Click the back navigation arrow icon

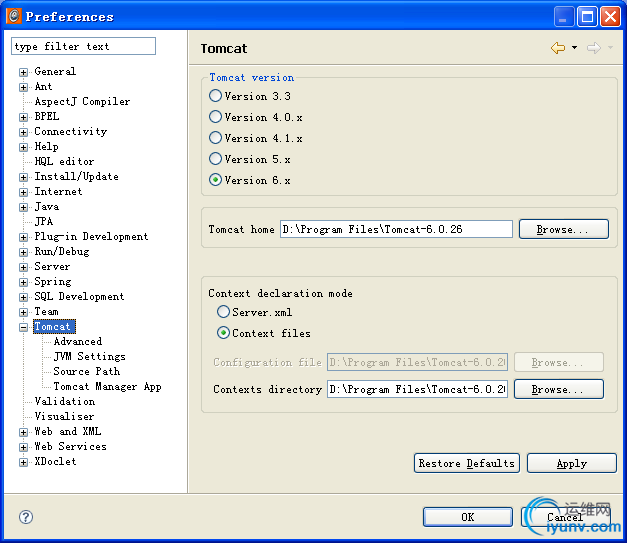(x=558, y=48)
